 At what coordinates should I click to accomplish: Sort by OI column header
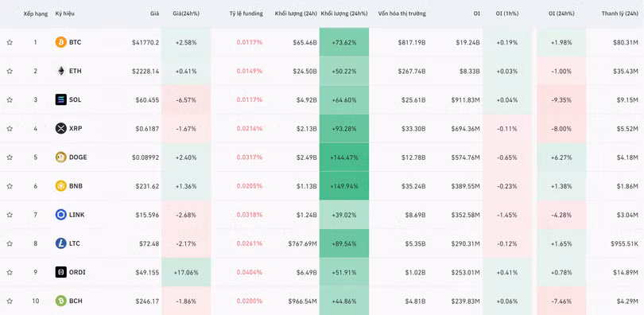(x=476, y=14)
